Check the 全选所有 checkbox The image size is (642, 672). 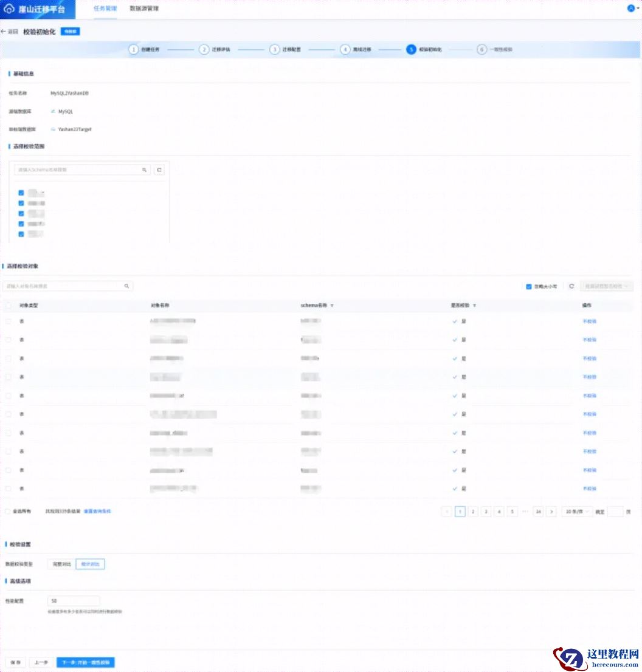(x=8, y=512)
